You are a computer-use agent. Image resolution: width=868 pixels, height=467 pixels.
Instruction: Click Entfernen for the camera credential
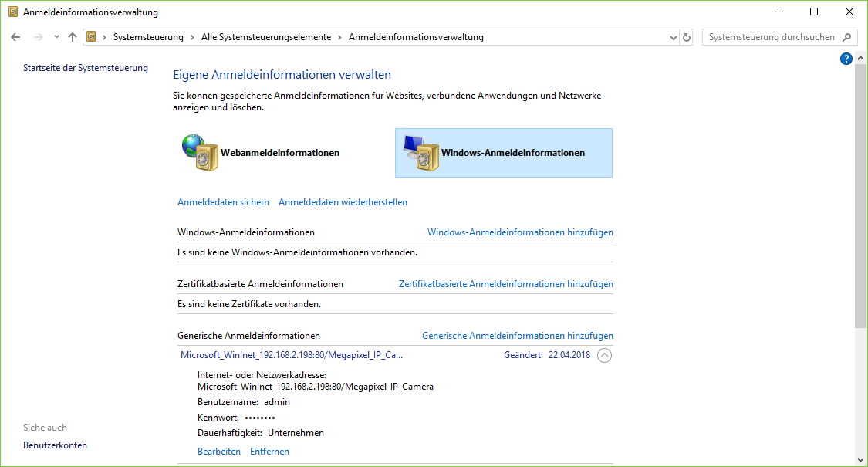pyautogui.click(x=269, y=452)
